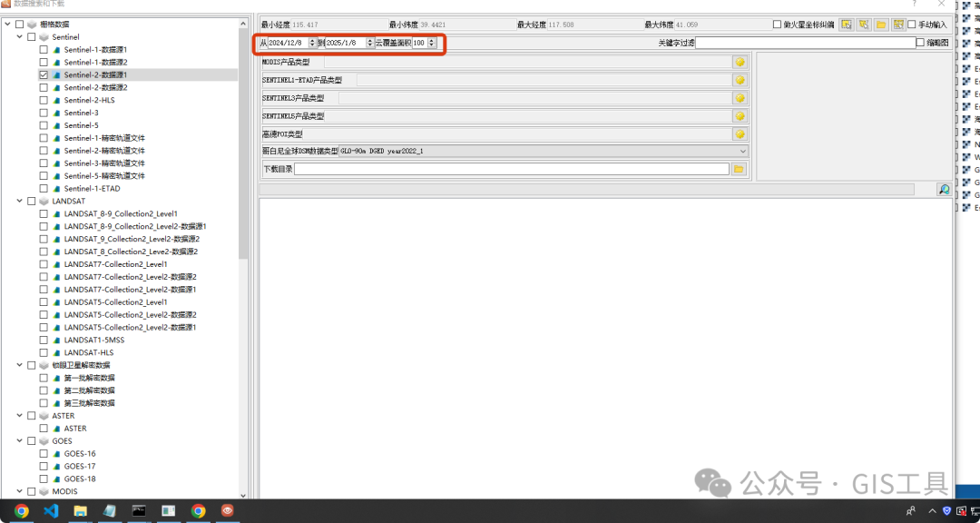Enable the 手动输入 checkbox
Screen dimensions: 980x523
pos(912,25)
